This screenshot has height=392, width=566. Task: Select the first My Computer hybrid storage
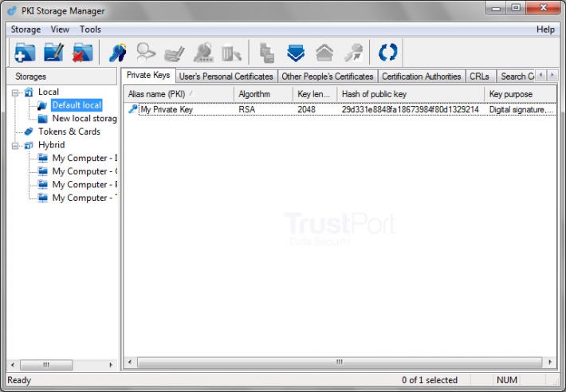pos(85,158)
